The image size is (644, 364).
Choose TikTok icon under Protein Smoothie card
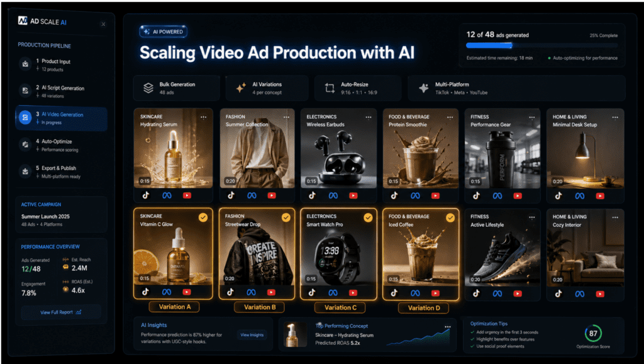point(394,195)
